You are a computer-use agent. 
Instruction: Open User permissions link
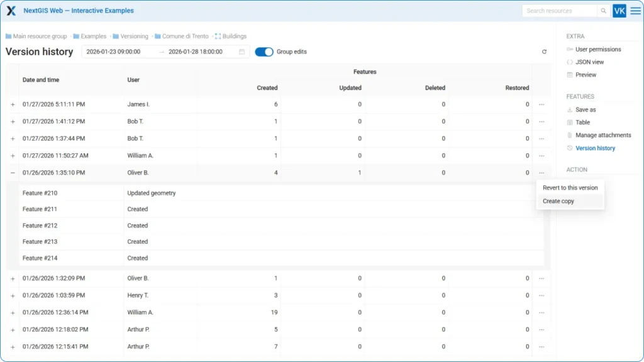[597, 49]
